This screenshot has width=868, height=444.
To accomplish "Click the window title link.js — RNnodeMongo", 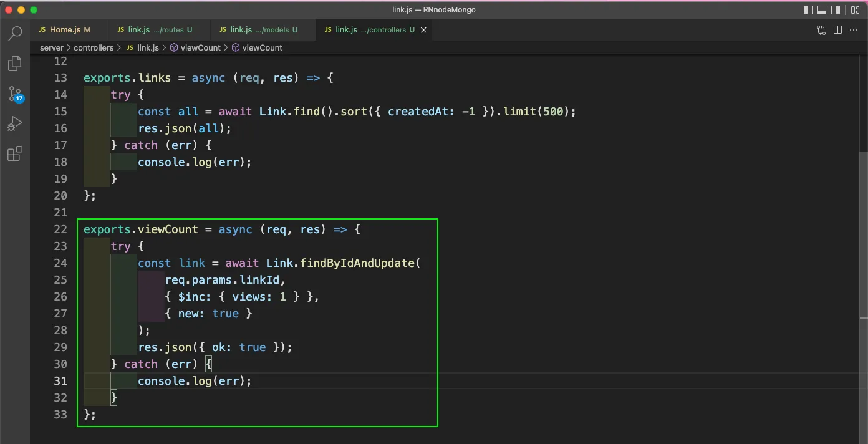I will [433, 10].
